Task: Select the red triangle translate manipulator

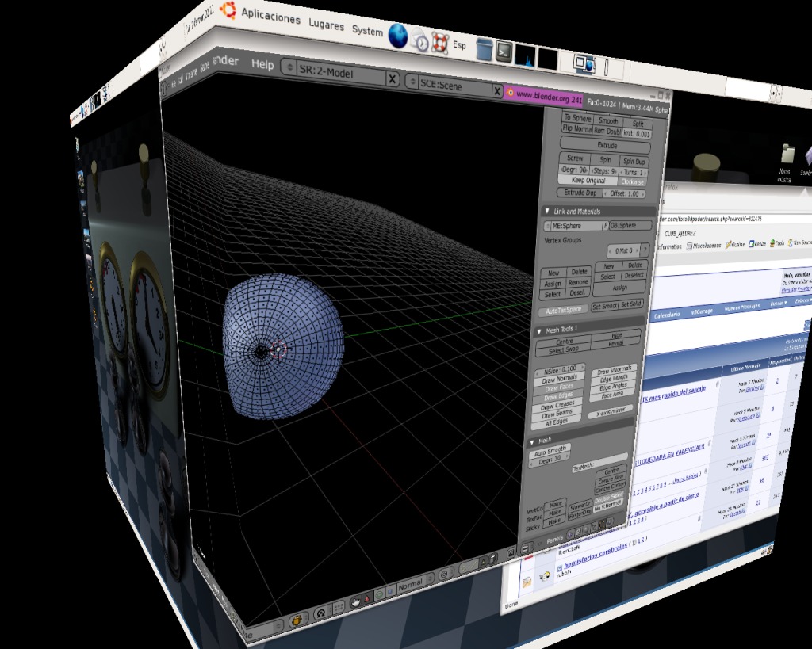Action: click(x=366, y=599)
